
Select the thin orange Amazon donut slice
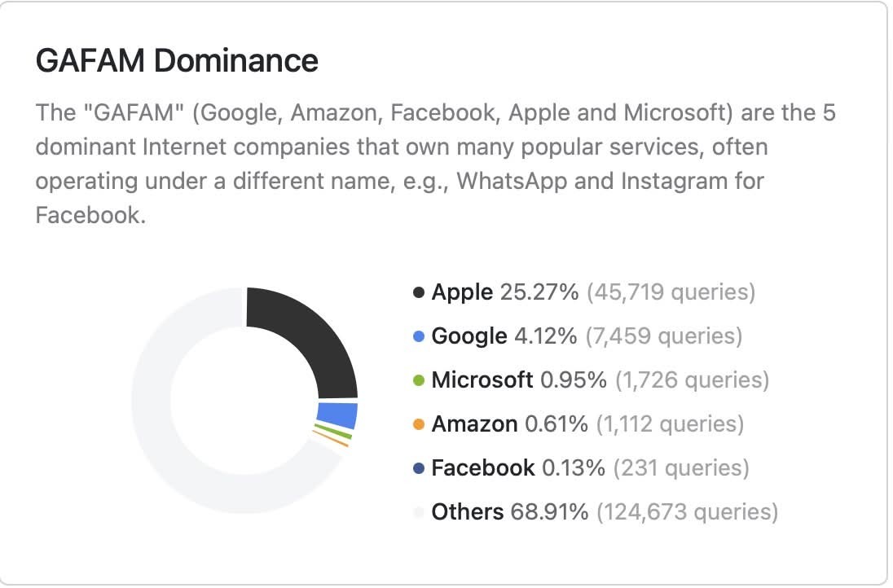pyautogui.click(x=332, y=440)
